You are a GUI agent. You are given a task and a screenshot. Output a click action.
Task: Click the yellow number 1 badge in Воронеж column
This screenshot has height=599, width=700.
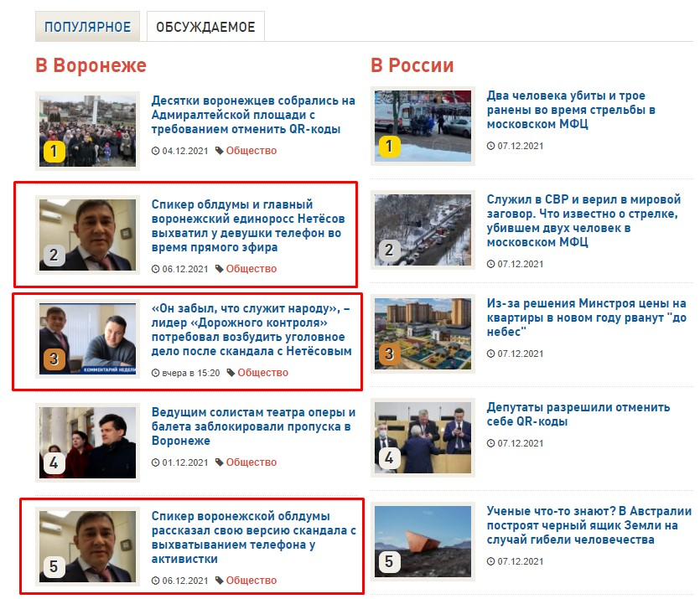point(54,152)
